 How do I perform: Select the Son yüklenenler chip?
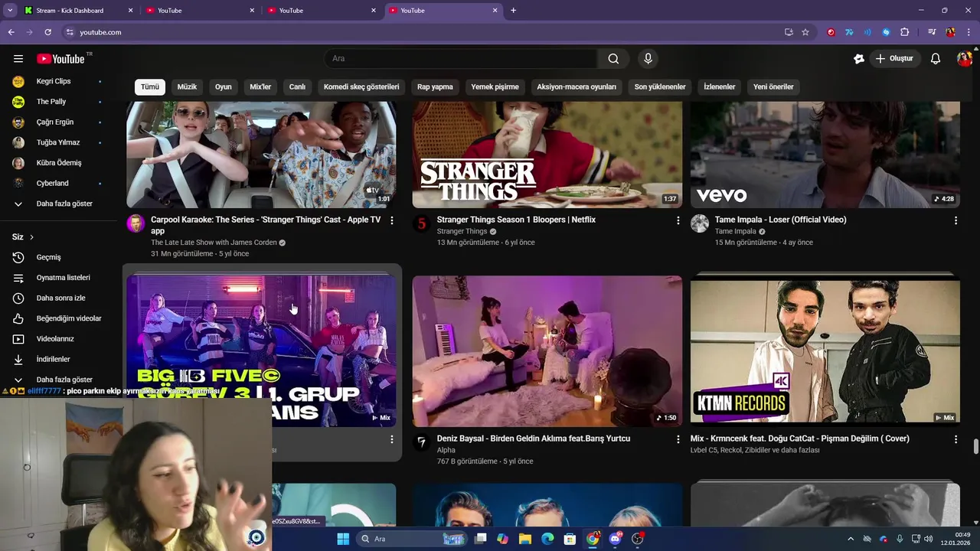(x=660, y=86)
